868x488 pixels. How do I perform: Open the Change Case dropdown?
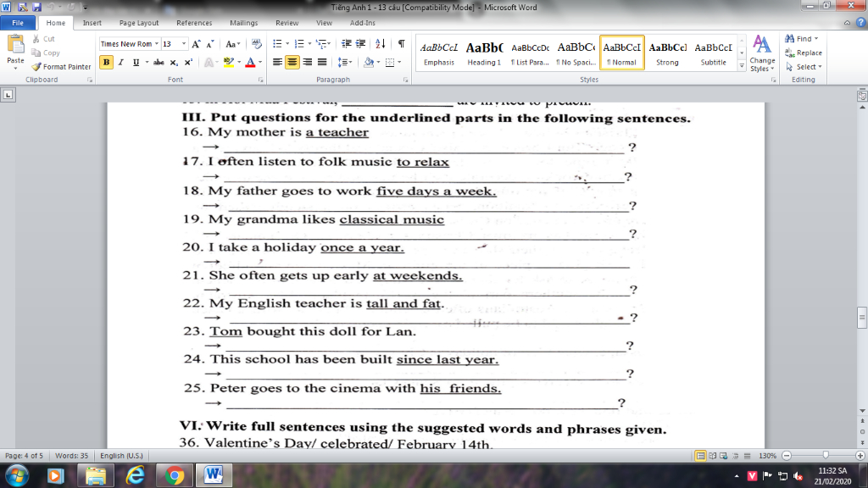(x=232, y=44)
